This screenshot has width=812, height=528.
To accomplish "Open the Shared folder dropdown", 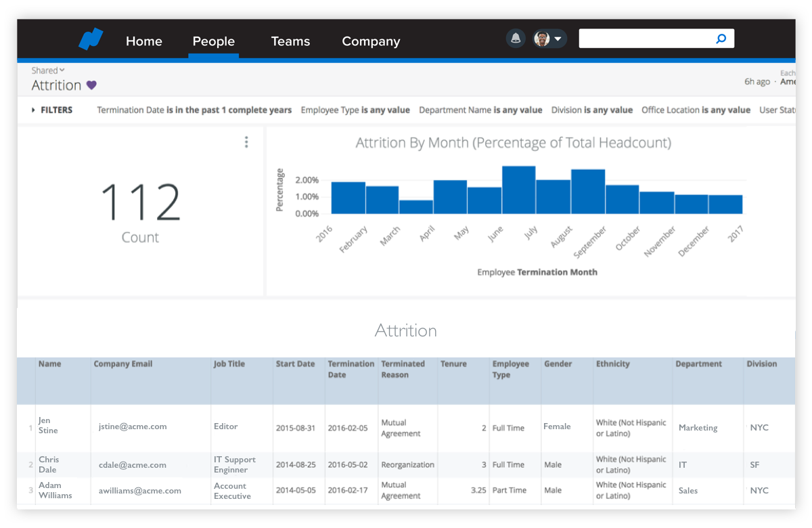I will pos(48,70).
